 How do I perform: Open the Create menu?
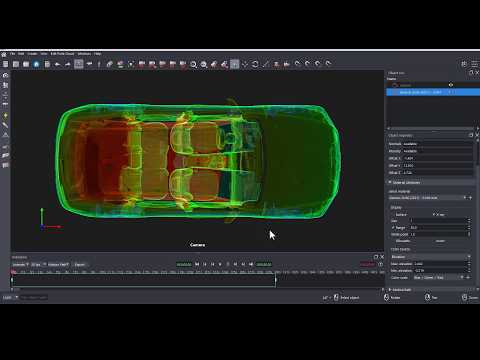(32, 54)
